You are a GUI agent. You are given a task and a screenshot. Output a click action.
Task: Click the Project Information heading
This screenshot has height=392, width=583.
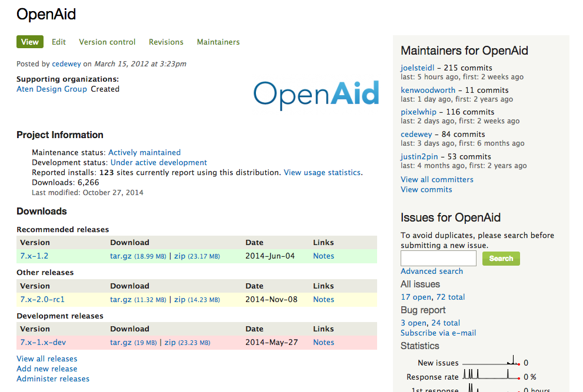click(x=60, y=135)
